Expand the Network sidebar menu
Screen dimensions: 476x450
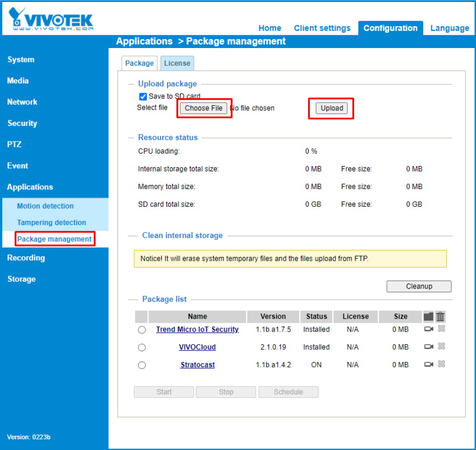click(22, 102)
